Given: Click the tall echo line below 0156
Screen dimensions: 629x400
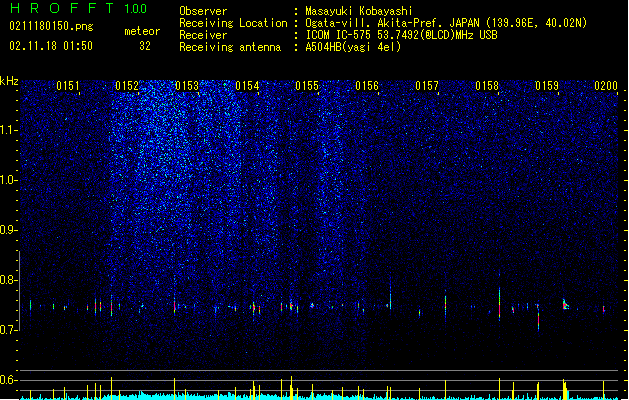Looking at the screenshot, I should 390,295.
